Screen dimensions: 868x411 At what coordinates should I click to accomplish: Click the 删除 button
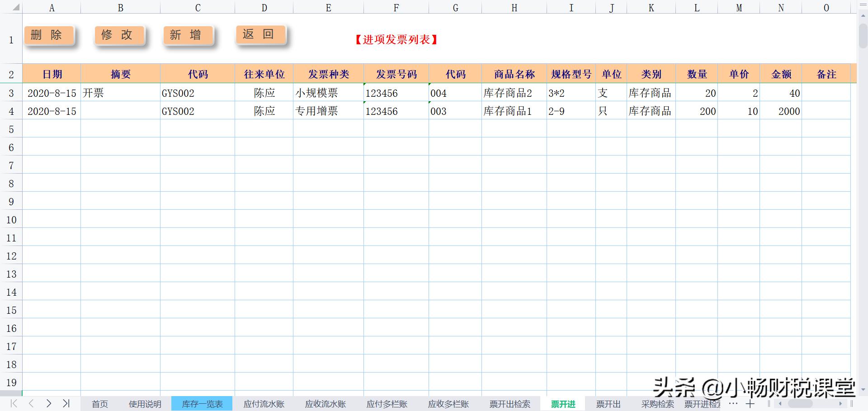tap(49, 34)
